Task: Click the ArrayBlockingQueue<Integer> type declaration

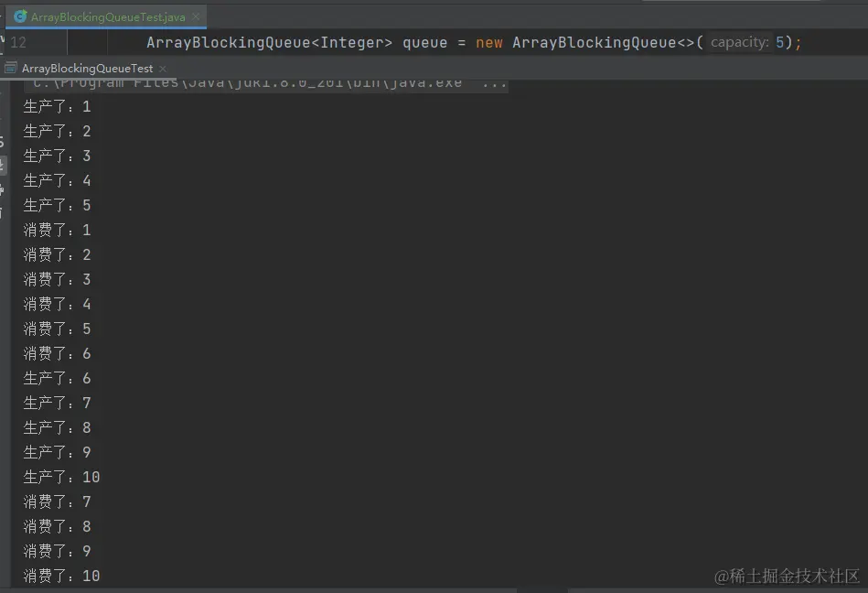Action: pos(270,43)
